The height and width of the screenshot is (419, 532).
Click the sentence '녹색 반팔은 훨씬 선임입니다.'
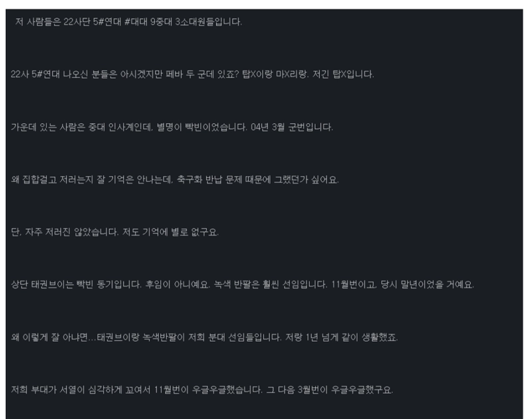pos(271,284)
